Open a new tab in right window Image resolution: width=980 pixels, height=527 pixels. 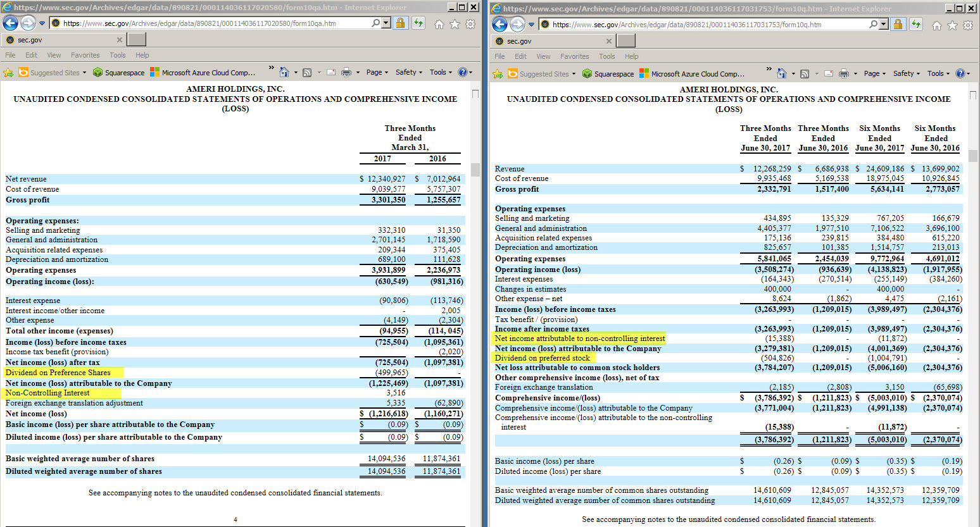[x=626, y=40]
